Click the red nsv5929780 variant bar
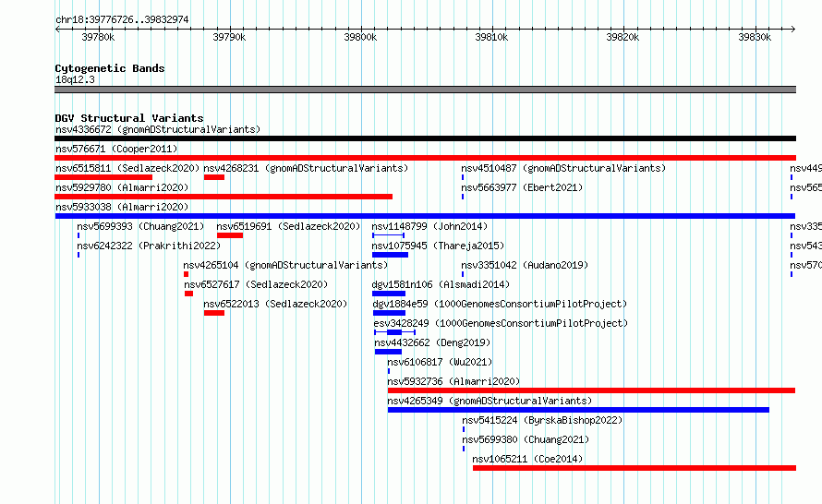This screenshot has width=822, height=504. pos(224,197)
